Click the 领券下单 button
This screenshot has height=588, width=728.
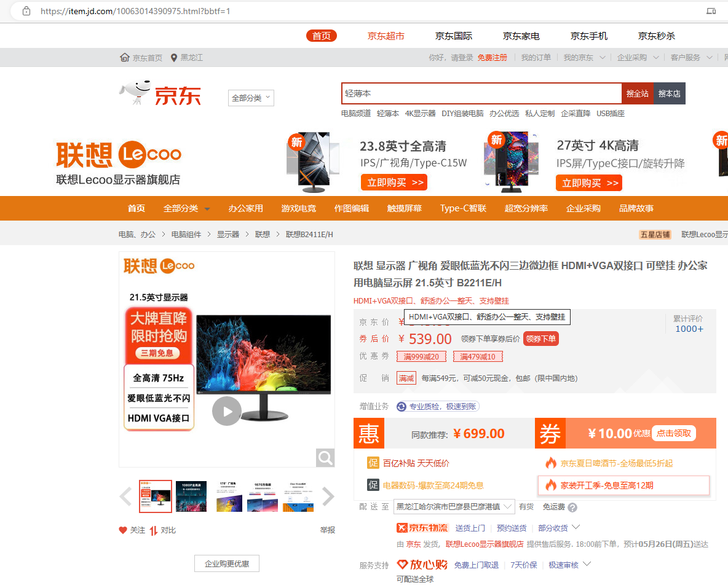pos(541,339)
